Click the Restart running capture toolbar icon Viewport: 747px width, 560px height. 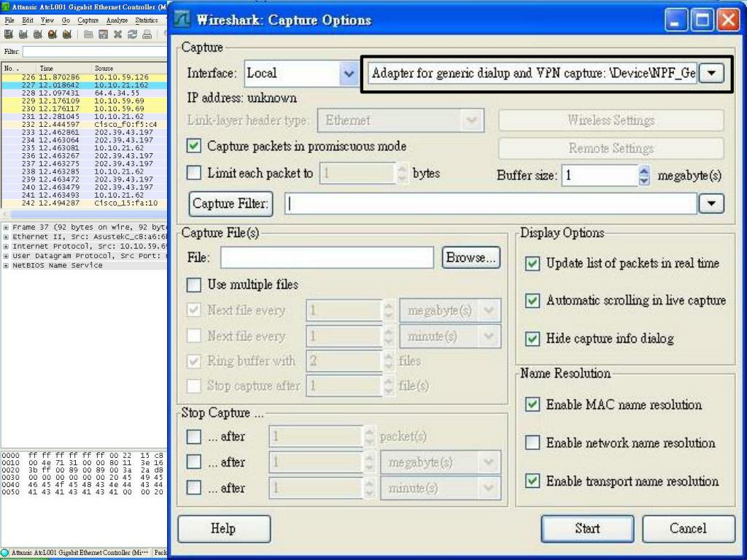pyautogui.click(x=67, y=34)
